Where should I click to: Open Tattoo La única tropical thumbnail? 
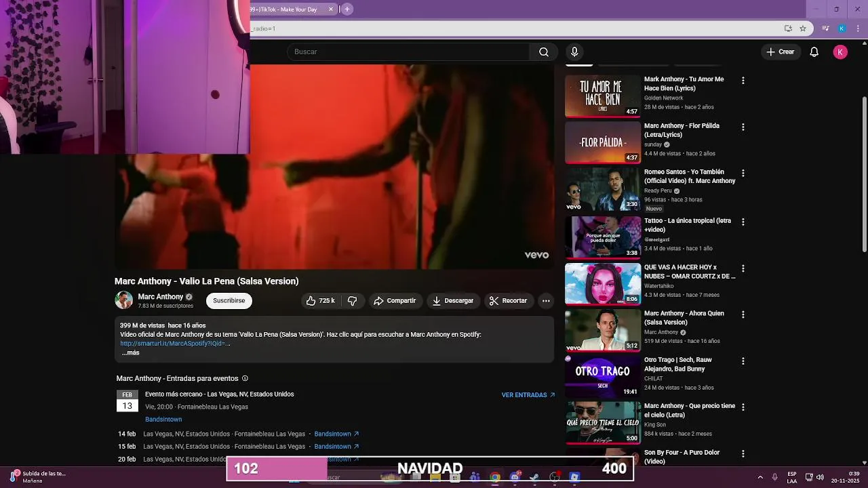[x=603, y=237]
